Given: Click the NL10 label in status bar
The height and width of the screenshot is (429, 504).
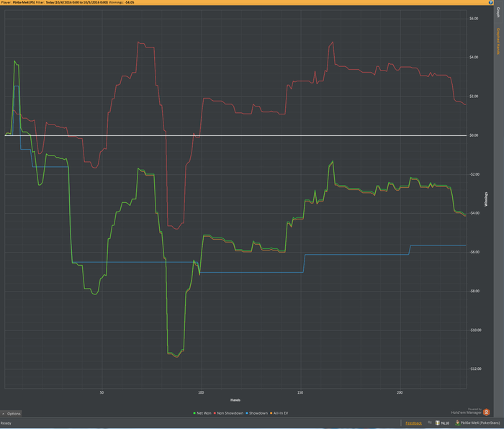Looking at the screenshot, I should point(445,423).
